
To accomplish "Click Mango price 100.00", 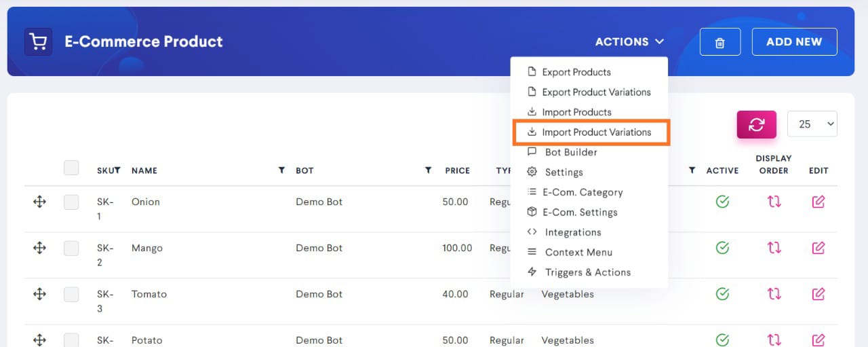I will 457,248.
